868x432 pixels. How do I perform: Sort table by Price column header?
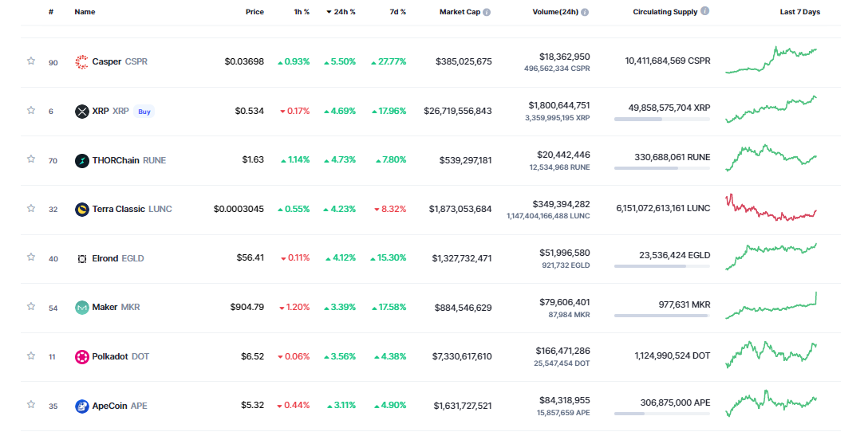coord(254,13)
